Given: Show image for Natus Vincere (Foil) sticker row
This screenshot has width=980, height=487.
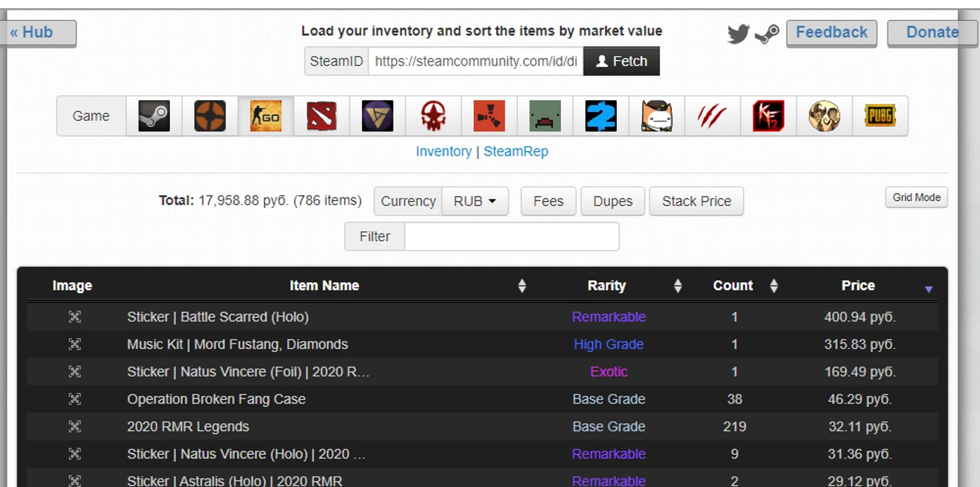Looking at the screenshot, I should (75, 372).
